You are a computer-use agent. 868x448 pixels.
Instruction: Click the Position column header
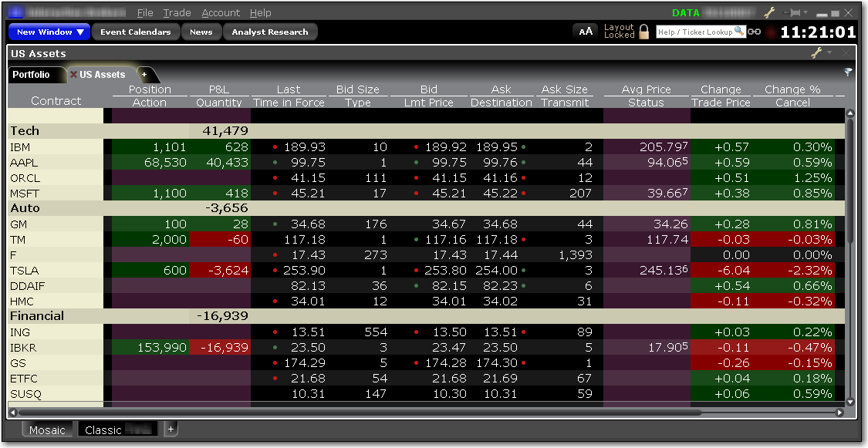pos(150,89)
